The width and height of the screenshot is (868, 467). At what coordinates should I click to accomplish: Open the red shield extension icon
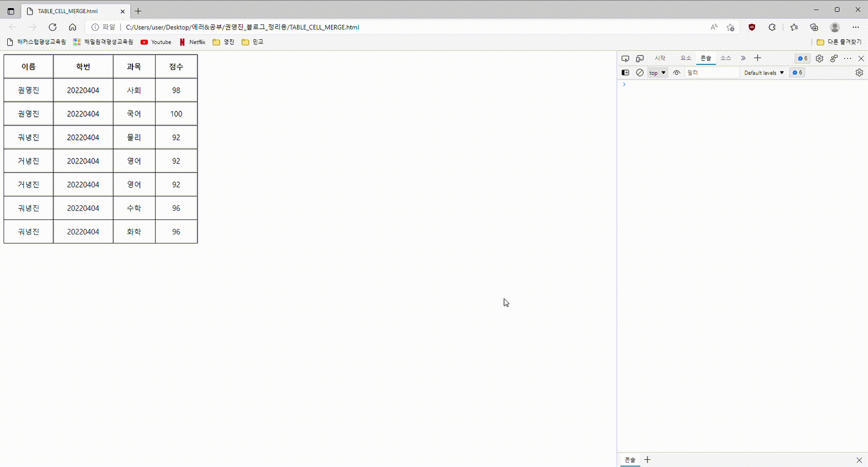752,27
